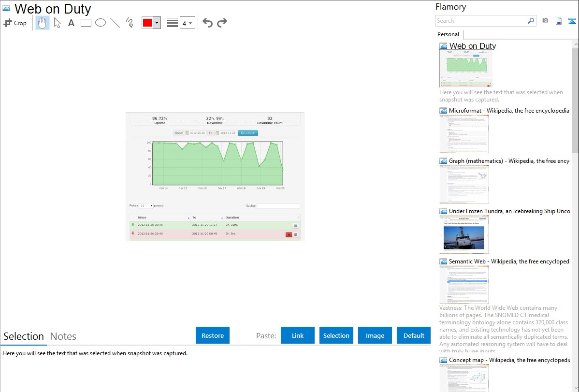Open the Microformat Wikipedia snapshot thumbnail
Viewport: 579px width, 392px height.
click(x=464, y=134)
